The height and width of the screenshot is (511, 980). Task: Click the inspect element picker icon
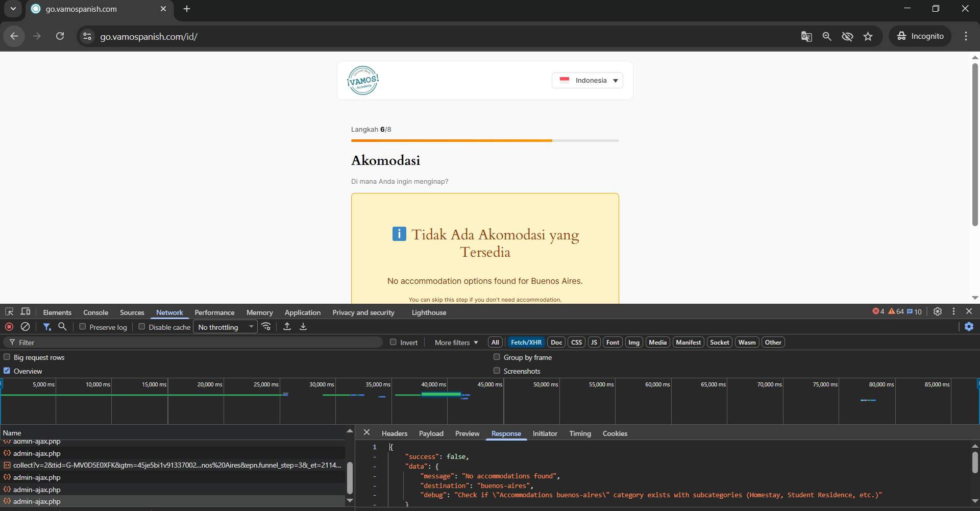tap(9, 312)
